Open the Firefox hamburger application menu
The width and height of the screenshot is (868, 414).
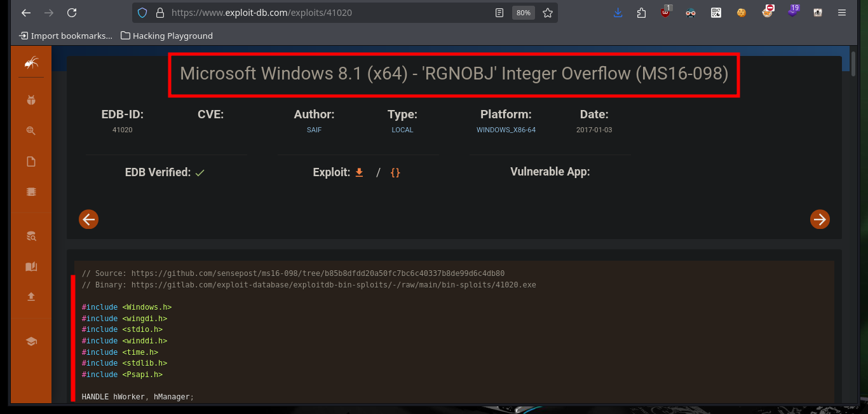(x=843, y=13)
